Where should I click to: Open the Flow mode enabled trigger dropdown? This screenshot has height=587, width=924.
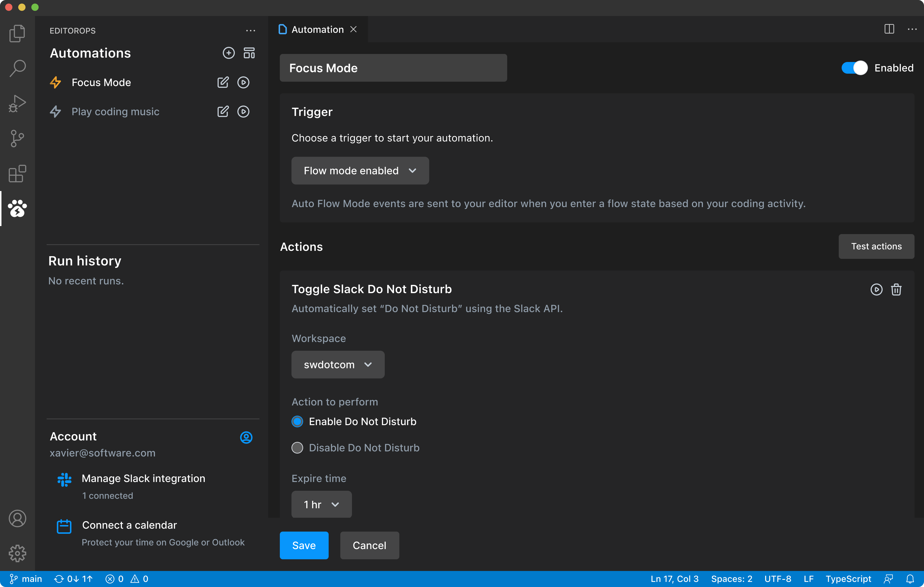point(360,170)
